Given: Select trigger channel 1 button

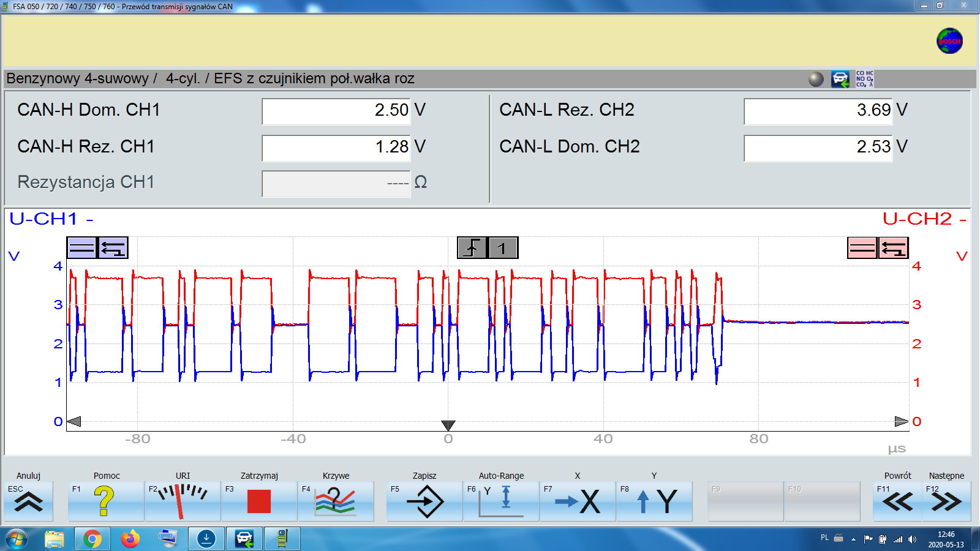Looking at the screenshot, I should point(503,248).
